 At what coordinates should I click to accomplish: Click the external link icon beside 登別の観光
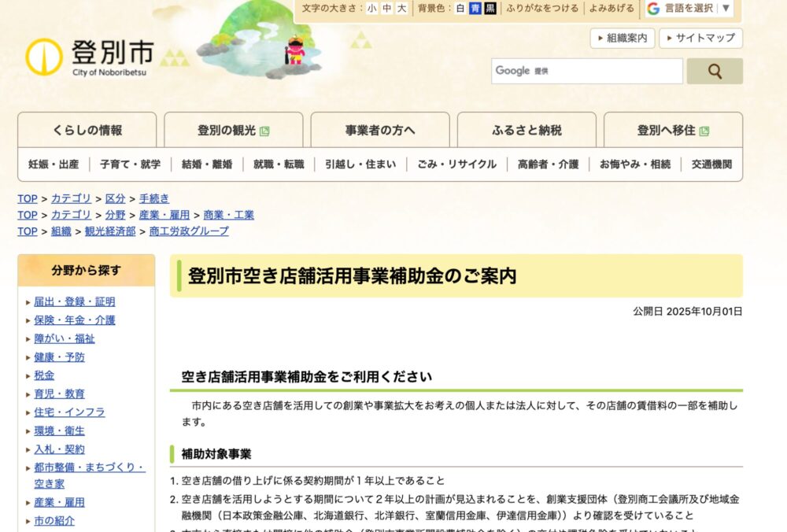pos(264,131)
